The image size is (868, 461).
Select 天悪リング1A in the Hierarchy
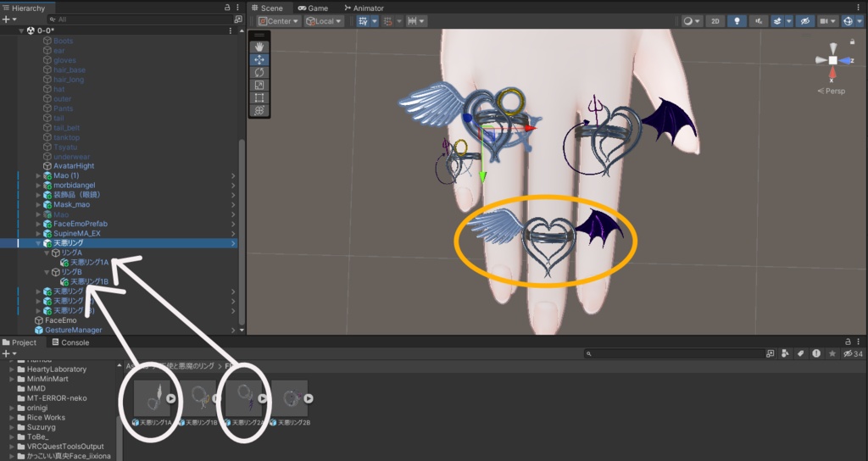pyautogui.click(x=89, y=263)
